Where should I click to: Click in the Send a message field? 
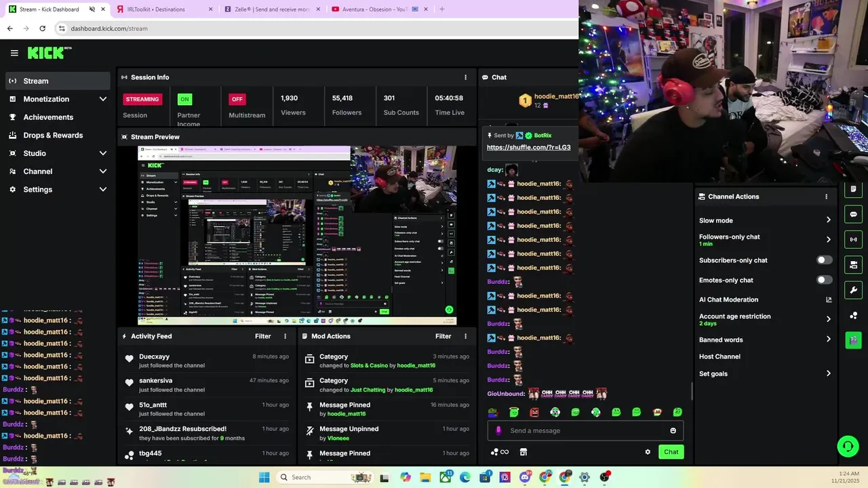pyautogui.click(x=585, y=430)
